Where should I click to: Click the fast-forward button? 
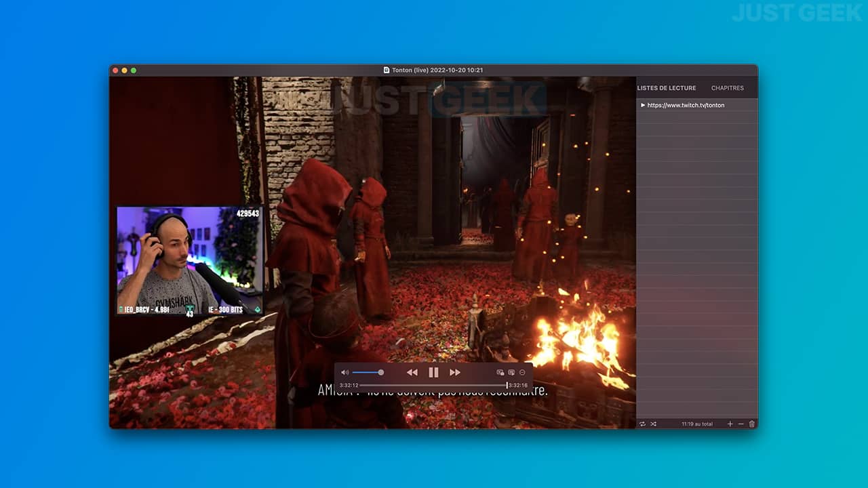[455, 372]
